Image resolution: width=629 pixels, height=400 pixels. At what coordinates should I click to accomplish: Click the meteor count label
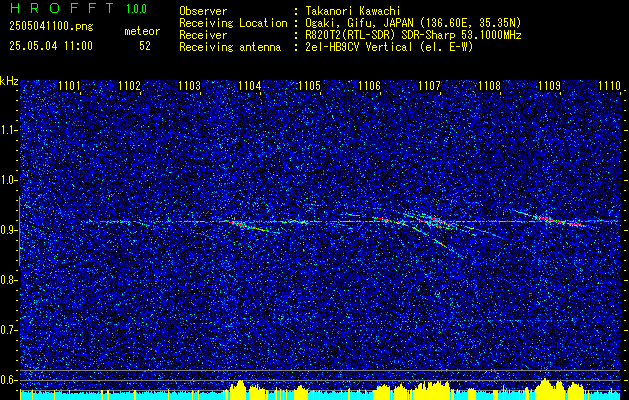click(142, 31)
